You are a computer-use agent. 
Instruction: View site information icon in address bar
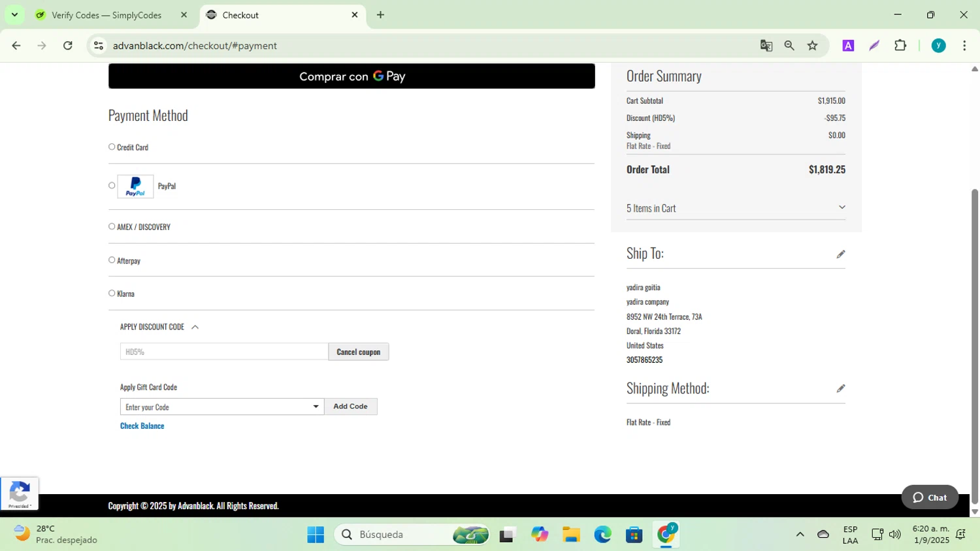coord(99,46)
